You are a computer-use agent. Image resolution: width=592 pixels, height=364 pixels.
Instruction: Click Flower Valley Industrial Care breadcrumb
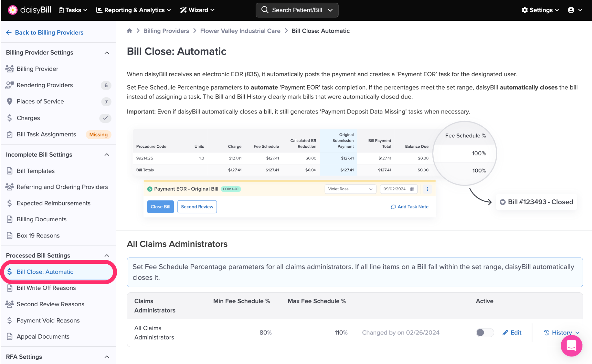(x=240, y=31)
